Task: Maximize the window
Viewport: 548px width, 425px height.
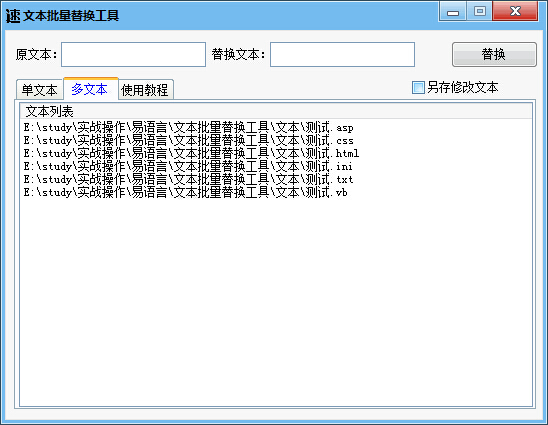Action: tap(480, 12)
